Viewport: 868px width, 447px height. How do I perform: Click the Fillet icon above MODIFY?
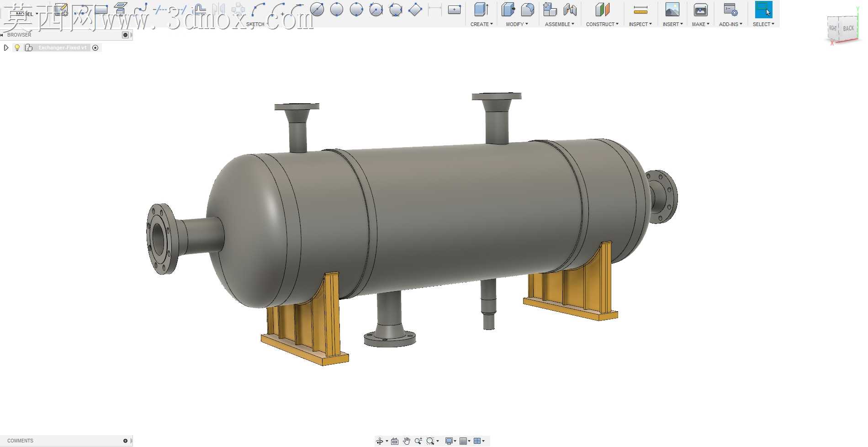528,10
